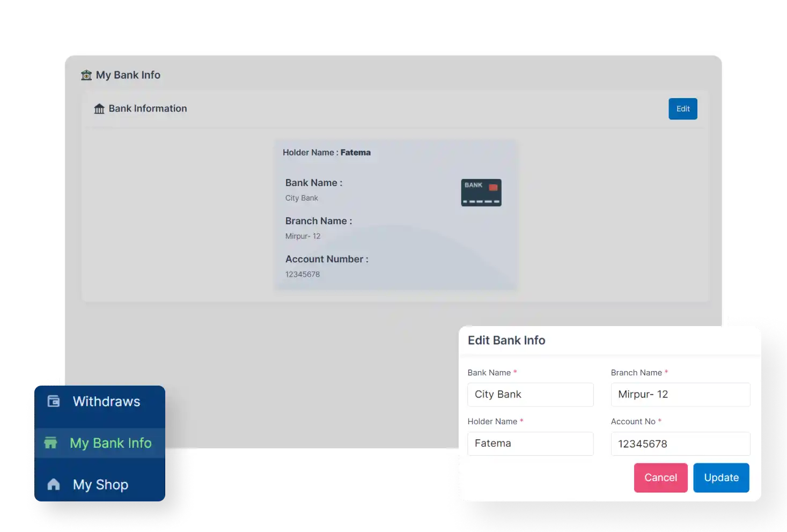Image resolution: width=787 pixels, height=532 pixels.
Task: Click the Edit Bank Info dialog title
Action: 506,340
